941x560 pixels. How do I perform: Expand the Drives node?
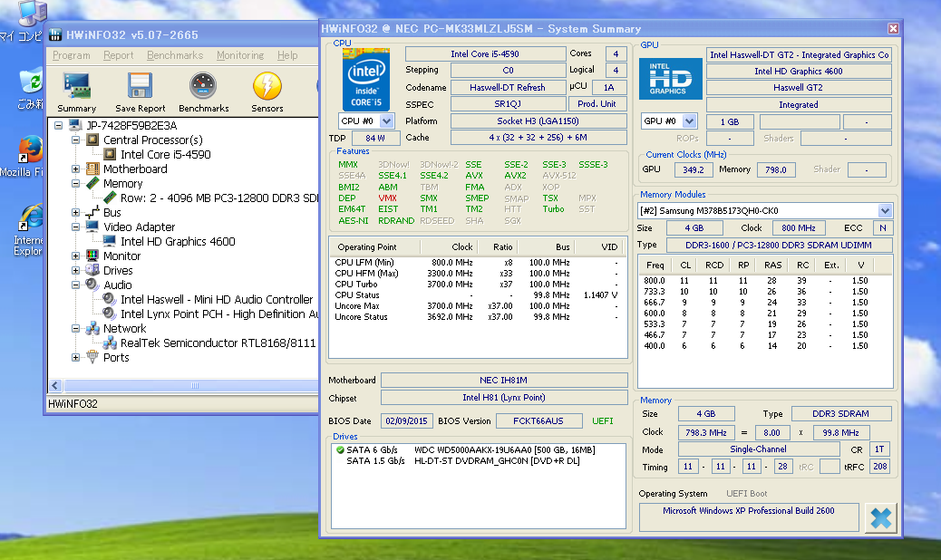pyautogui.click(x=75, y=270)
